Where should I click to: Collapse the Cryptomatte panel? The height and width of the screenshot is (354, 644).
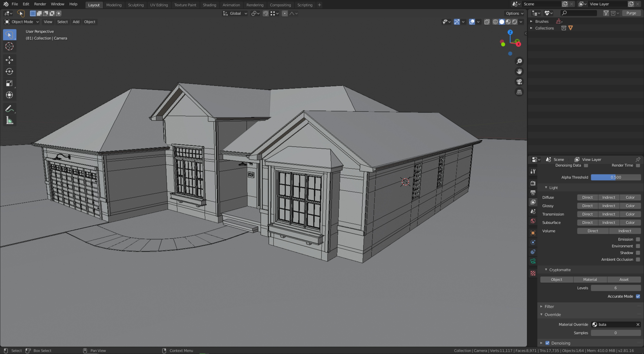pyautogui.click(x=546, y=270)
